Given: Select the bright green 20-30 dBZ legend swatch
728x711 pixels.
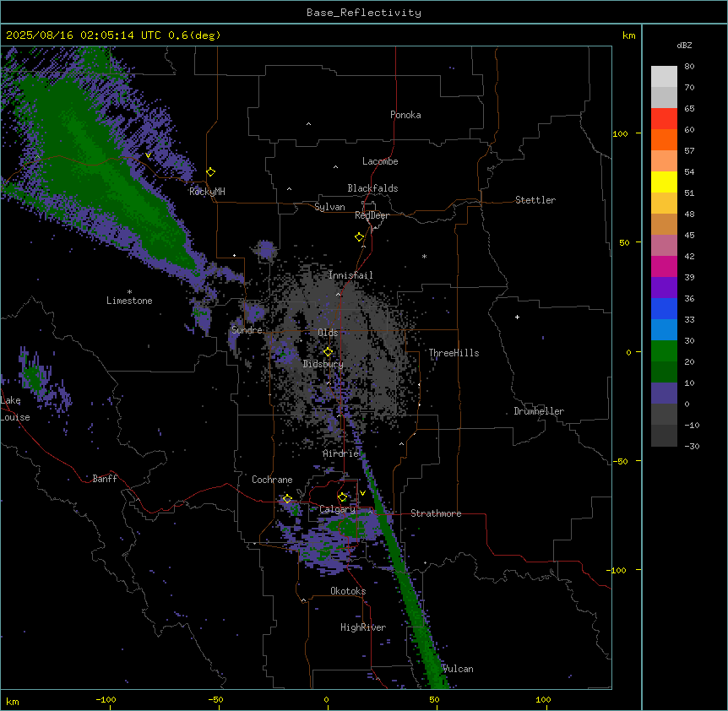Looking at the screenshot, I should (664, 351).
